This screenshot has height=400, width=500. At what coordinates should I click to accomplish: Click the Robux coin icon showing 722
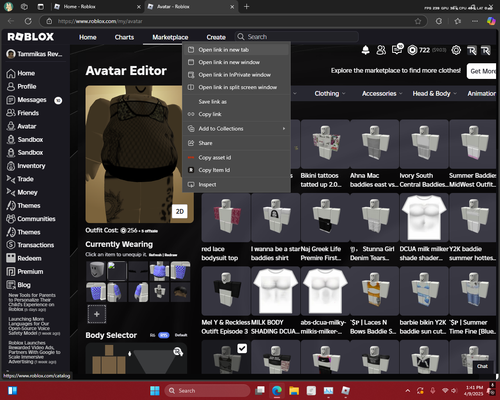412,50
